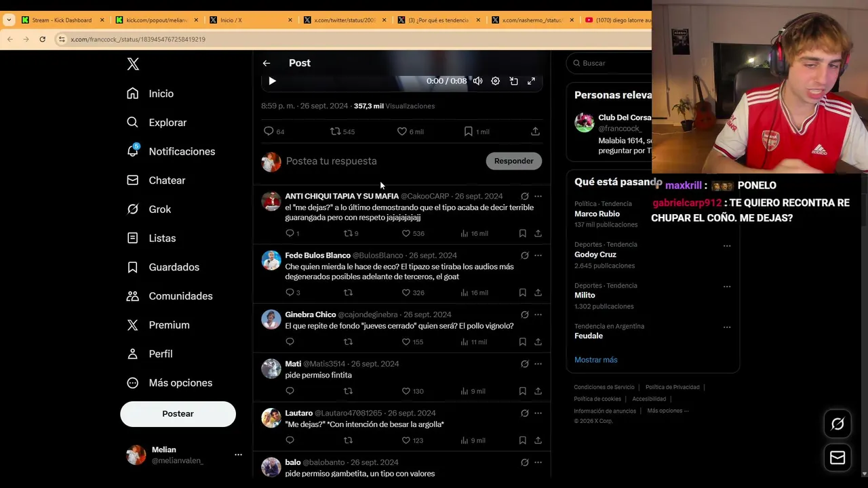Switch the video to fullscreen
This screenshot has width=868, height=488.
[x=532, y=81]
